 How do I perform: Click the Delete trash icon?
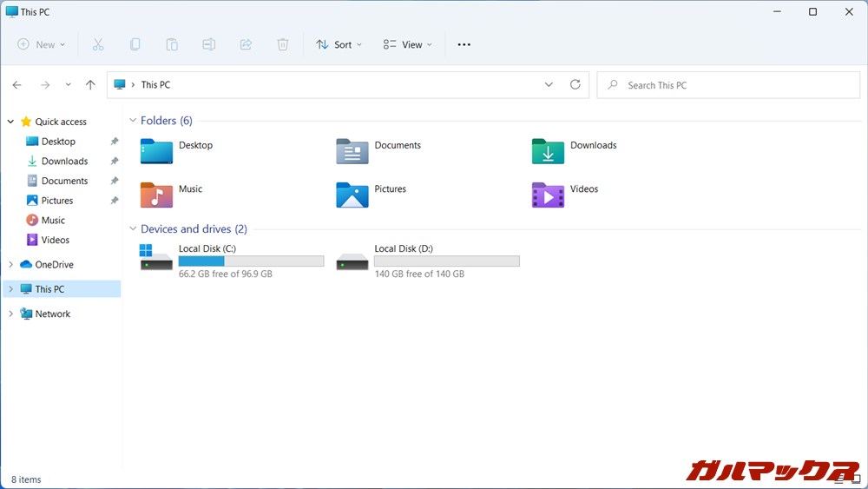283,44
